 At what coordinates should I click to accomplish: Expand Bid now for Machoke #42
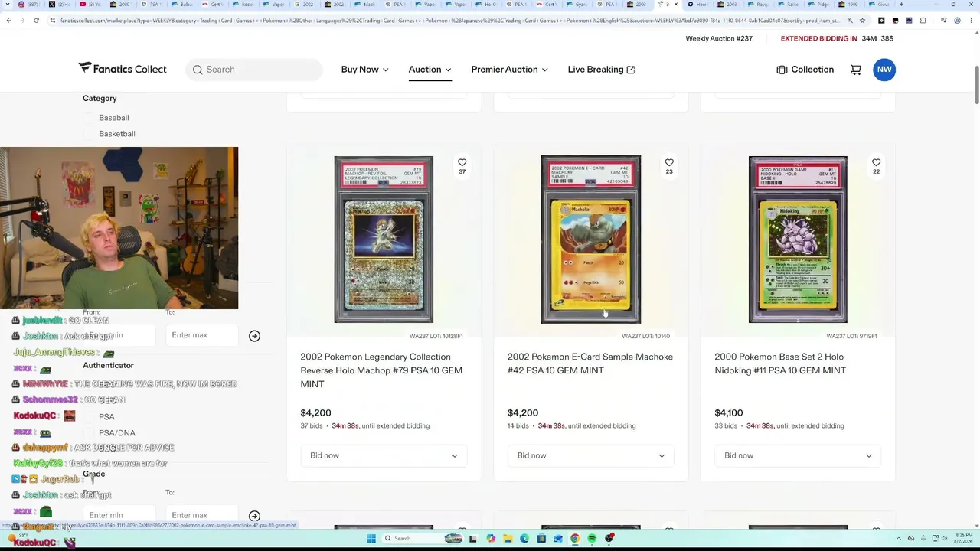pyautogui.click(x=590, y=455)
